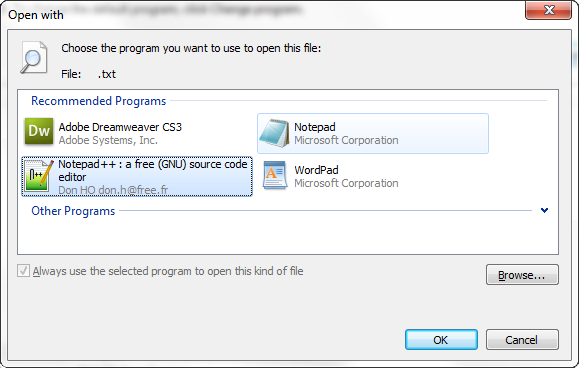This screenshot has height=368, width=579.
Task: Click the Don HO don.h@free.fr publisher line
Action: (x=113, y=190)
